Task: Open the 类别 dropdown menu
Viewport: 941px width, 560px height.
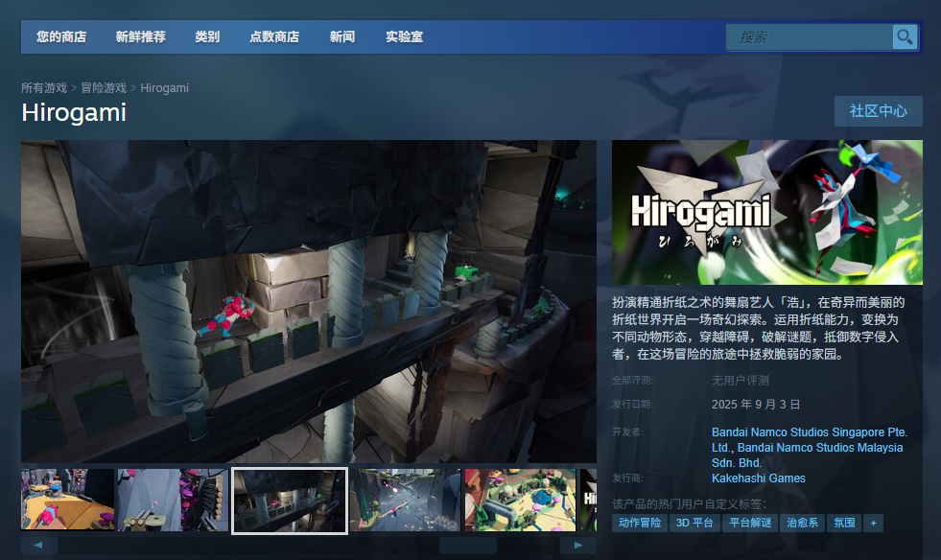Action: [x=207, y=36]
